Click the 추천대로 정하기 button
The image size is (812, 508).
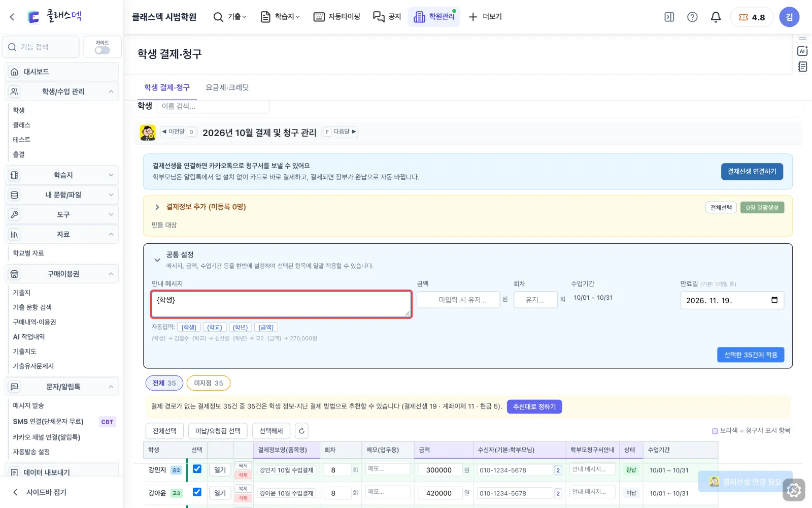pos(534,407)
